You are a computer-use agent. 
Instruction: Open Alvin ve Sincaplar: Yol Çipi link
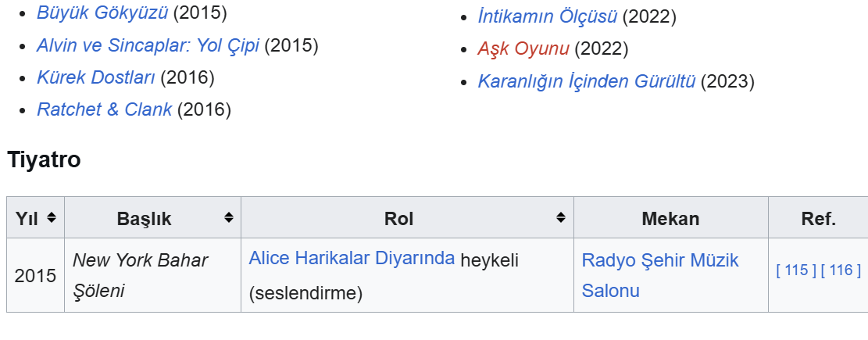click(148, 45)
